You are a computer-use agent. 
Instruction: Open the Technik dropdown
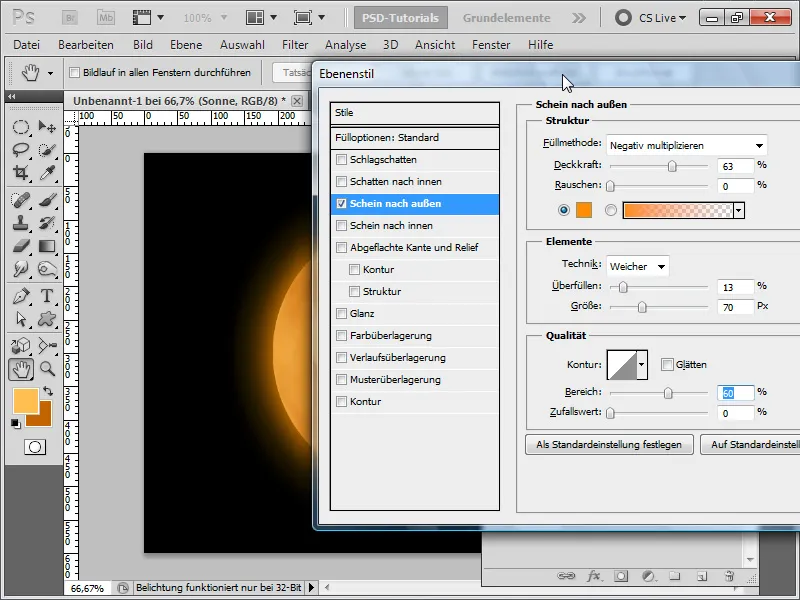[638, 266]
